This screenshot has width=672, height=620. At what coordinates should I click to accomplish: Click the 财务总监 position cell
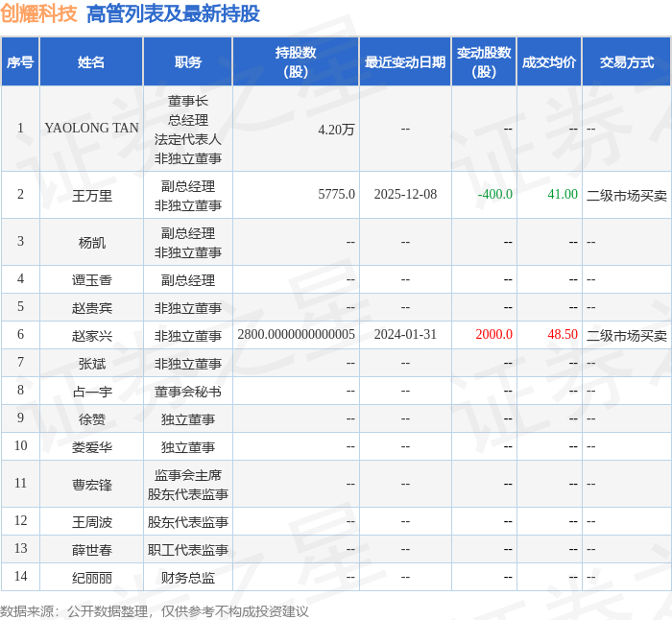coord(188,578)
